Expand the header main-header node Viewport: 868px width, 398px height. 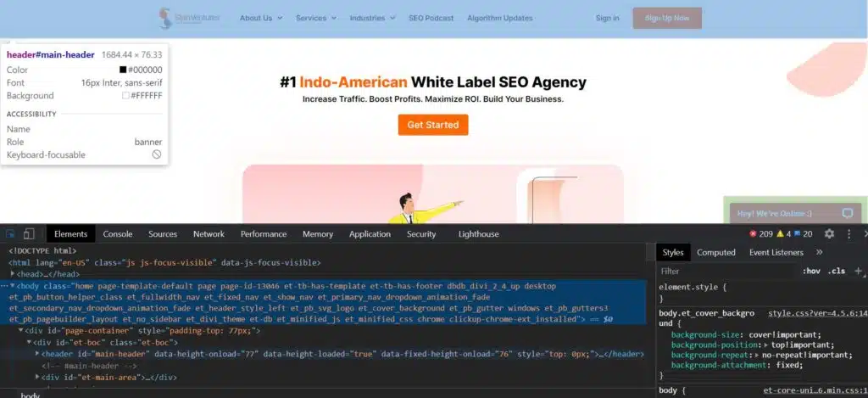(37, 354)
